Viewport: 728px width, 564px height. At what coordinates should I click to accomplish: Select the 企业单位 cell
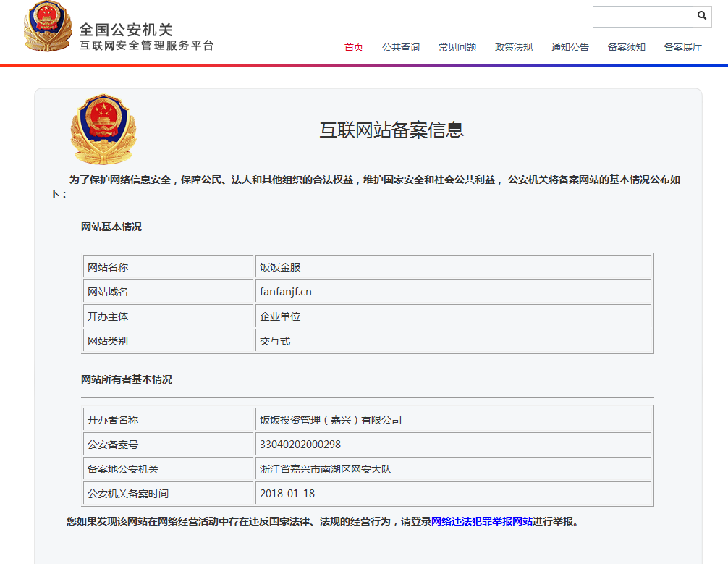[454, 316]
